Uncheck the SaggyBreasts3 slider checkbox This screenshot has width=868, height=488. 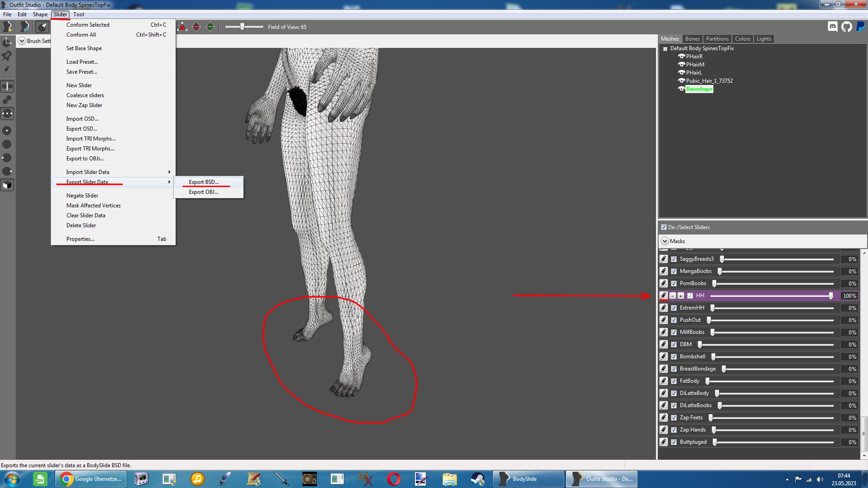(674, 259)
